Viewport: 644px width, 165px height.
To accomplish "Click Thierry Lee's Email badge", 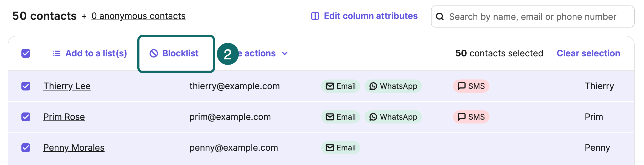I will (x=340, y=86).
